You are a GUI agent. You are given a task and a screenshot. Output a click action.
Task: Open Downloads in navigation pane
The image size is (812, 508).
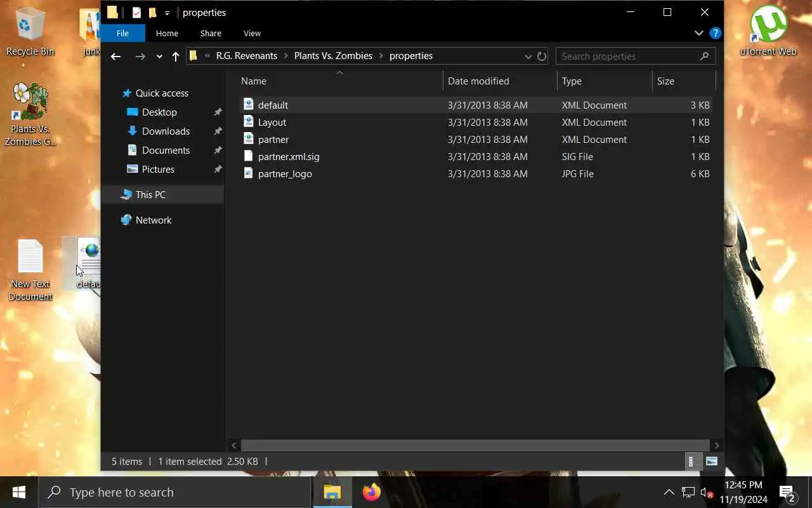(166, 131)
